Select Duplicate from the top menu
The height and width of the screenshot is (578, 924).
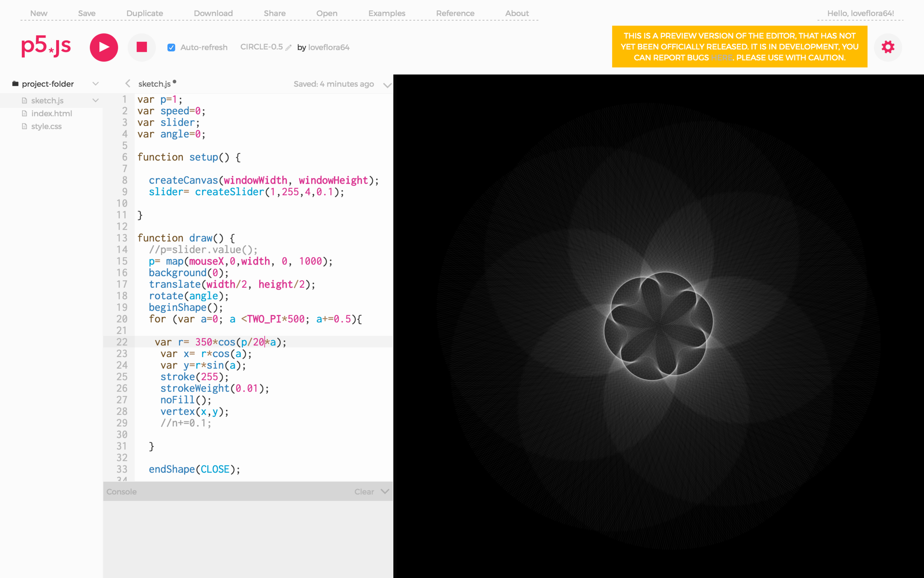[145, 13]
